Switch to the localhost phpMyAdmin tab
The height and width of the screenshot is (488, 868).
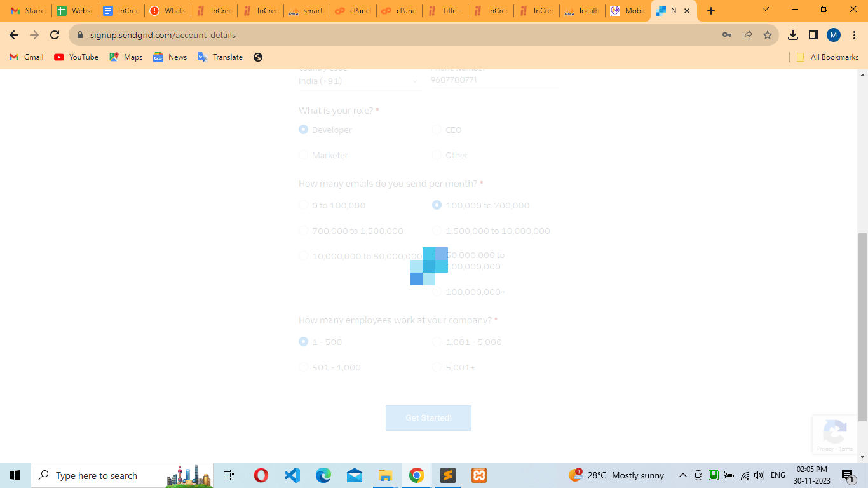pyautogui.click(x=582, y=11)
